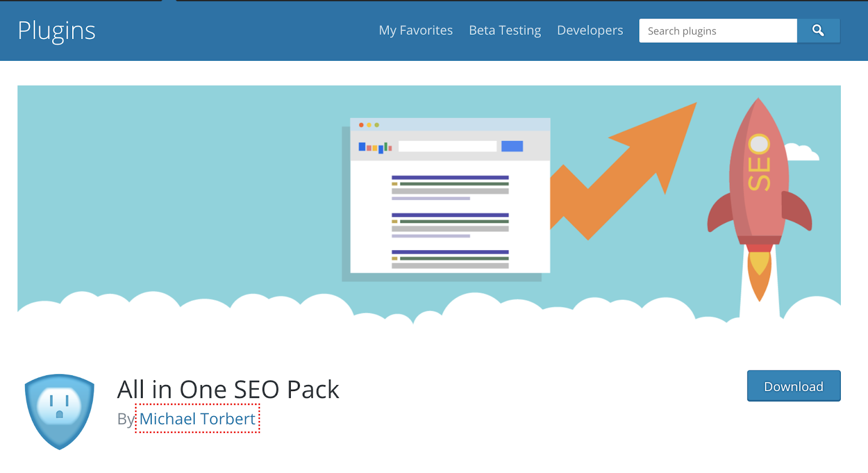Focus the Search plugins input field
The image size is (868, 473).
tap(718, 31)
